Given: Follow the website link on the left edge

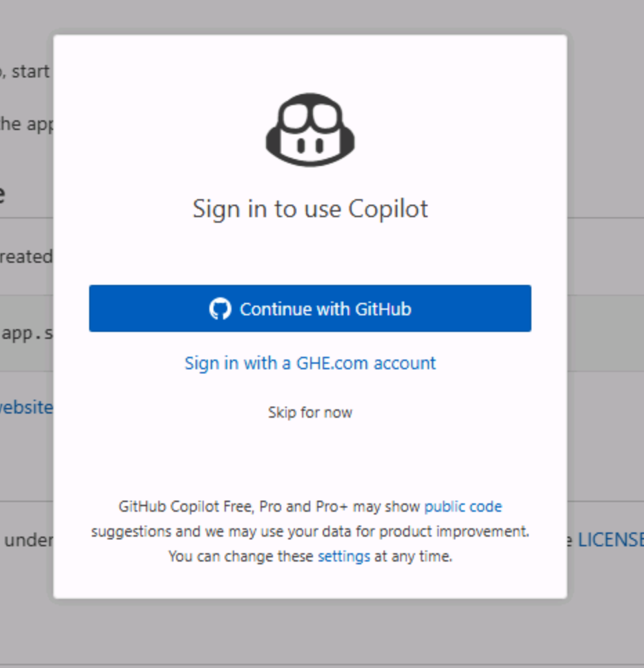Looking at the screenshot, I should [26, 407].
